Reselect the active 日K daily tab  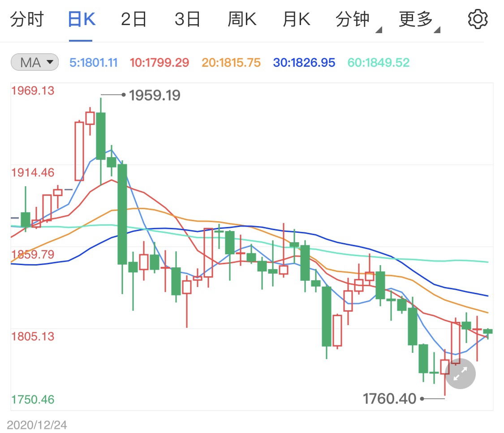pyautogui.click(x=81, y=19)
